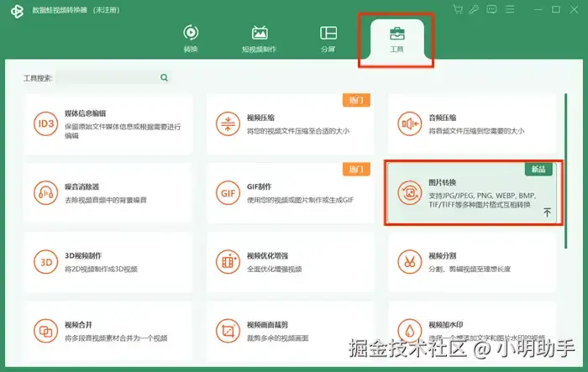Open the 视频加水印 droplet icon
Viewport: 588px width, 372px height.
pyautogui.click(x=410, y=331)
